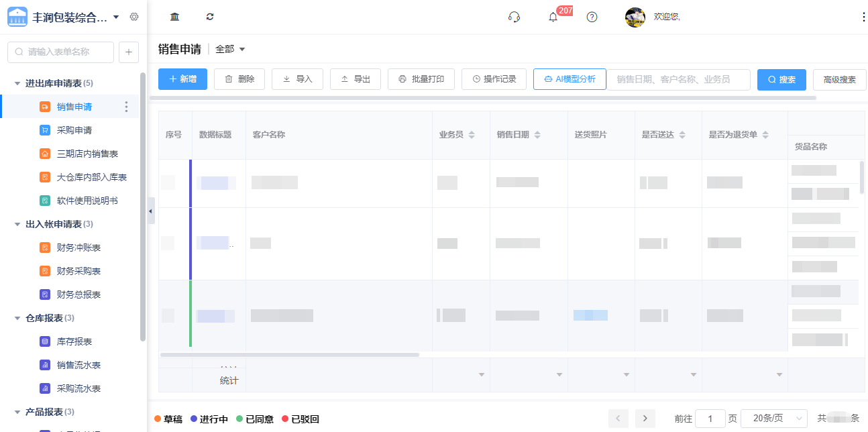This screenshot has height=432, width=868.
Task: Click the plus button beside form search
Action: (129, 52)
